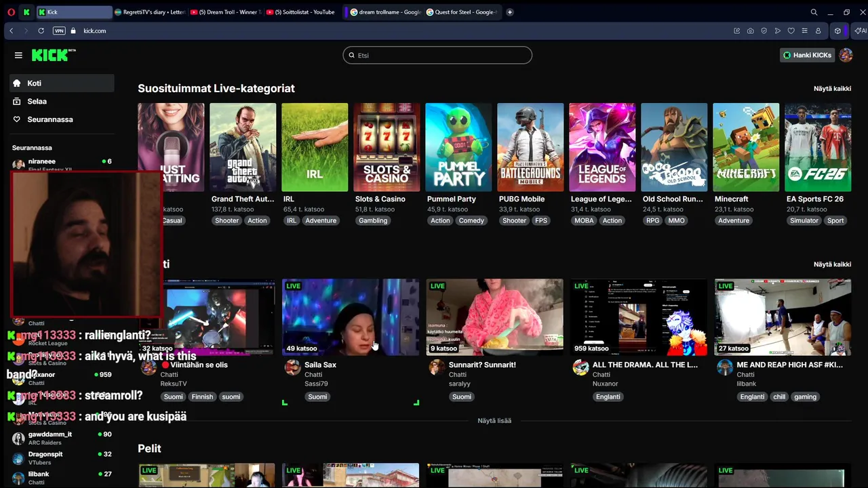Open the Pummel Party category card
This screenshot has height=488, width=868.
[x=458, y=147]
